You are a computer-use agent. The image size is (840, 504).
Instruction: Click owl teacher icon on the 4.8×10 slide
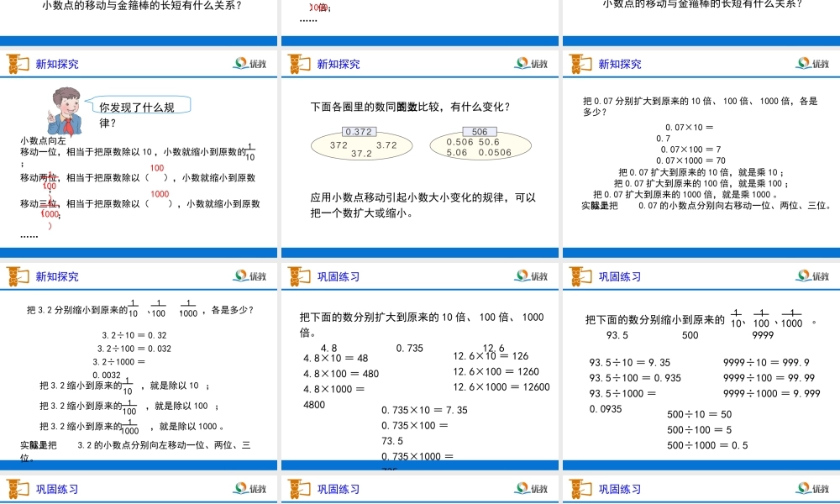pyautogui.click(x=299, y=276)
